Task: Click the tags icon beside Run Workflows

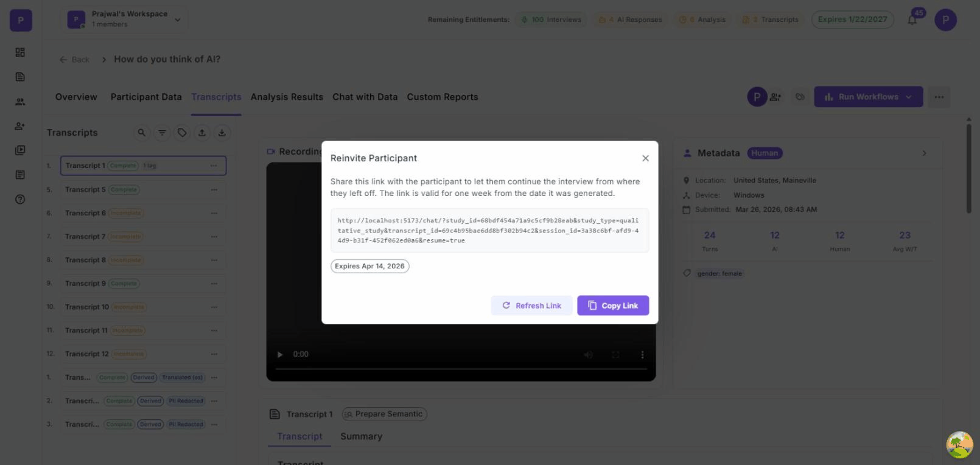Action: pos(800,97)
